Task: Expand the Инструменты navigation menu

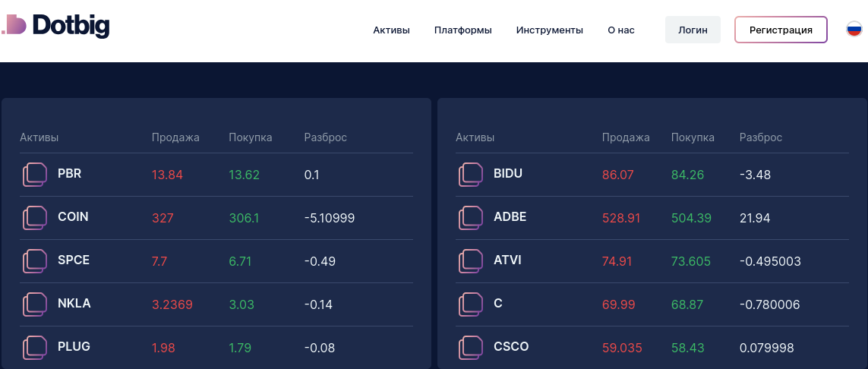Action: click(x=549, y=30)
